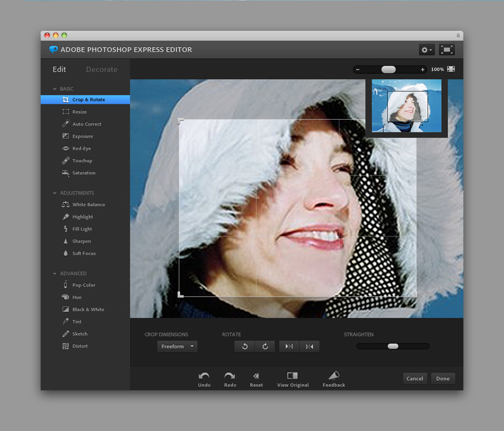Click the Cancel button

pos(415,379)
